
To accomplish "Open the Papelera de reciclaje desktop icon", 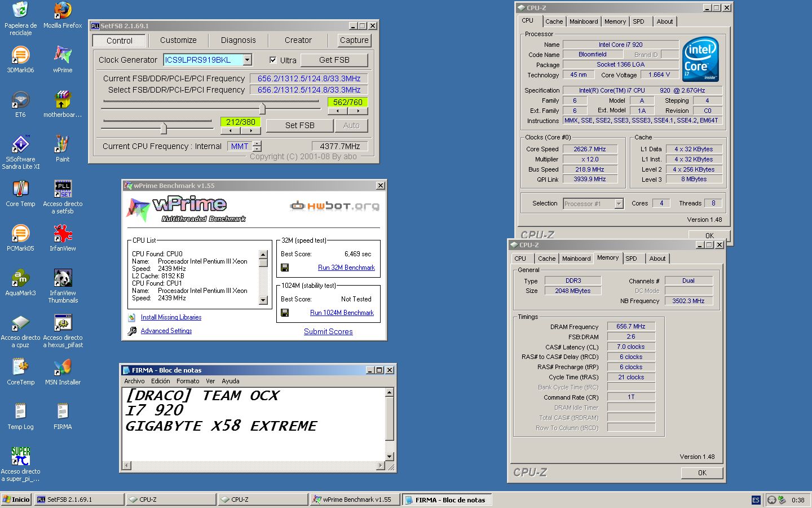I will click(20, 10).
